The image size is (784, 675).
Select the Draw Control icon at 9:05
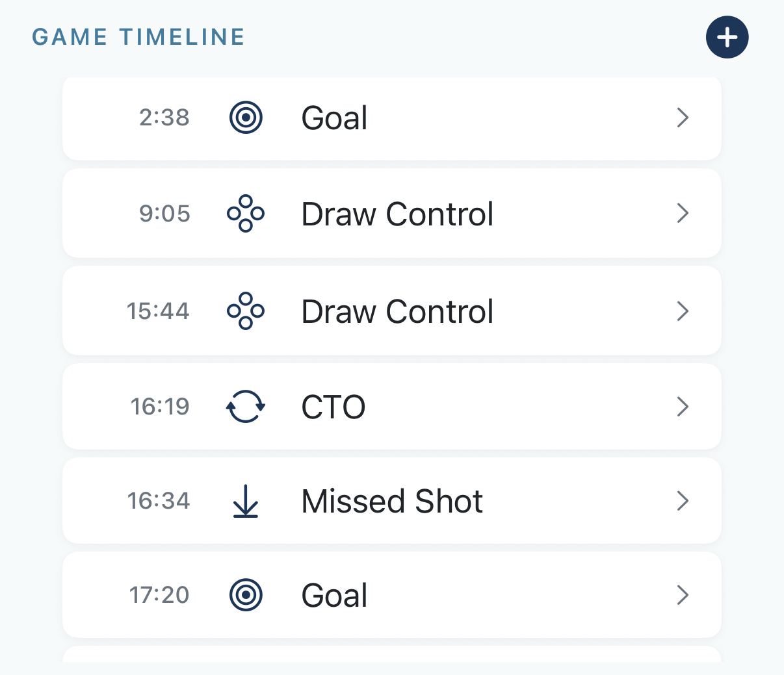tap(246, 213)
